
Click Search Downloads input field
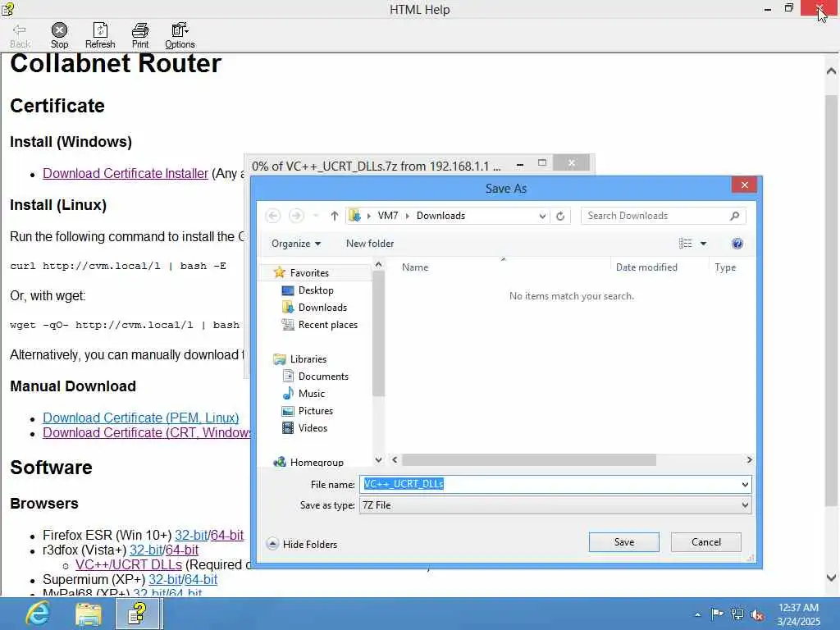click(655, 216)
